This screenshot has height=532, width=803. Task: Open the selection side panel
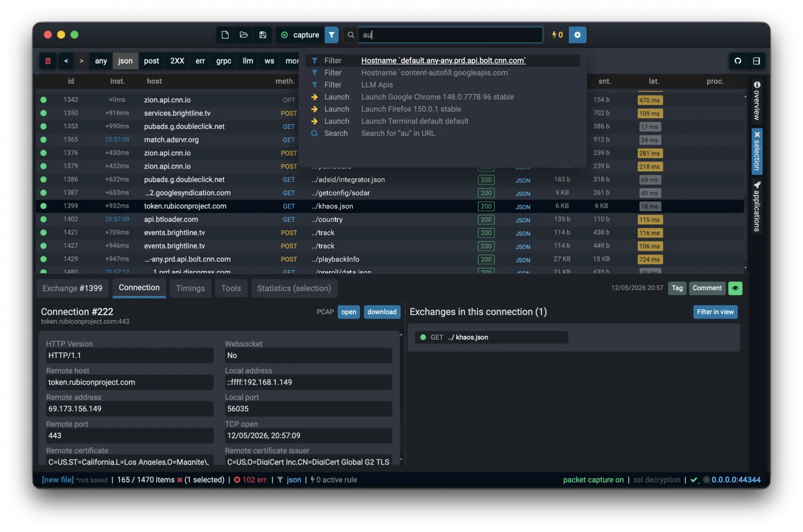click(x=757, y=152)
